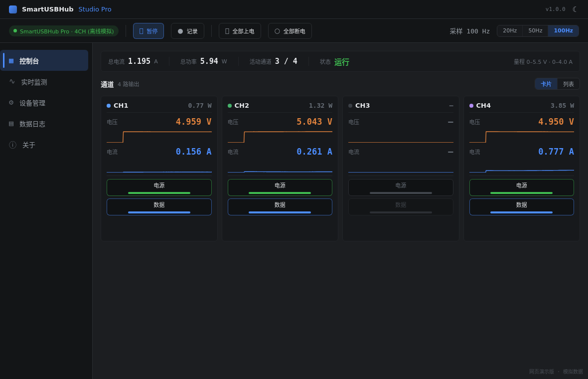
Task: Toggle dark mode moon icon
Action: (x=575, y=9)
